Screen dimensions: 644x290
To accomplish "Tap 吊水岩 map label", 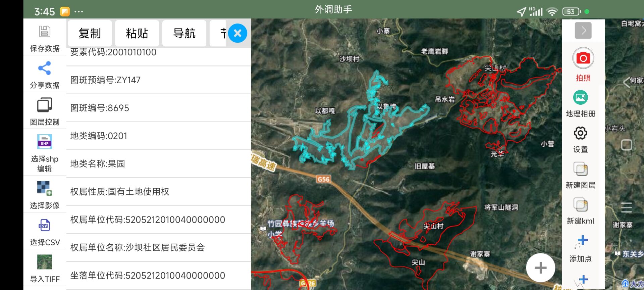I will tap(445, 99).
